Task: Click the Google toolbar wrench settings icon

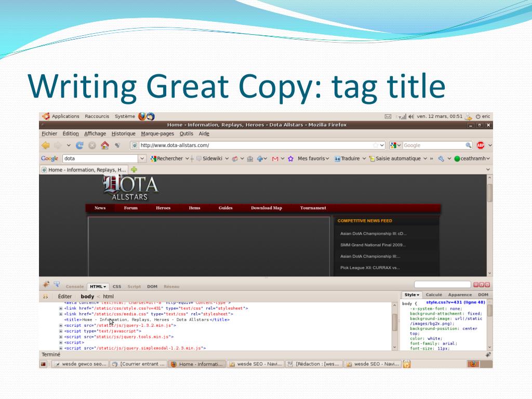Action: pyautogui.click(x=441, y=158)
